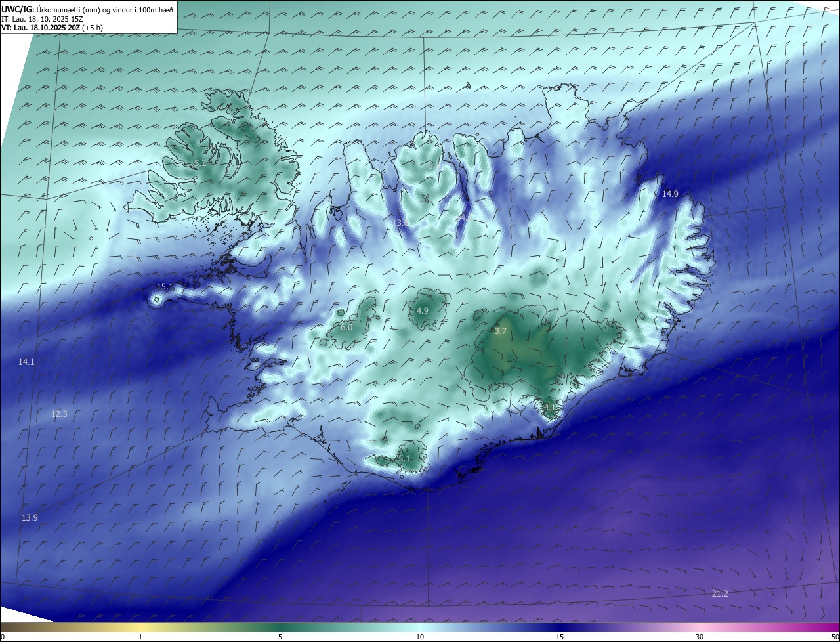Screen dimensions: 840x642
Task: Click the 5.2 value over the Westfjords
Action: (x=200, y=163)
